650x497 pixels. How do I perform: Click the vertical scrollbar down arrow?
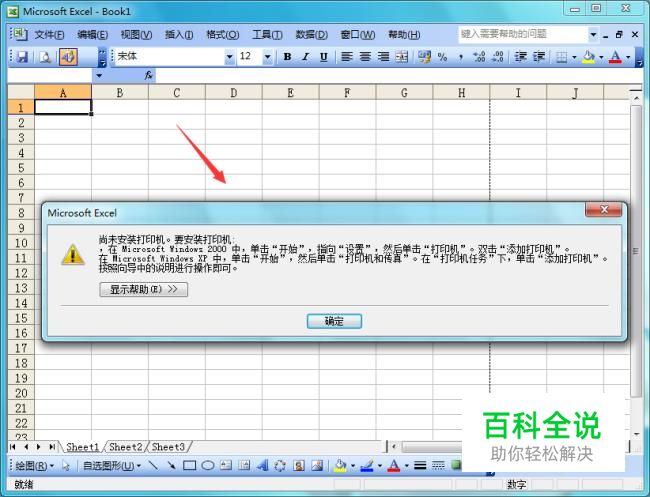click(x=636, y=434)
